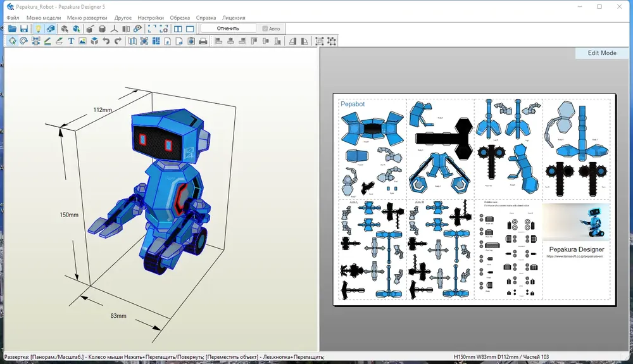633x364 pixels.
Task: Expand the Меню модели menu
Action: 44,18
